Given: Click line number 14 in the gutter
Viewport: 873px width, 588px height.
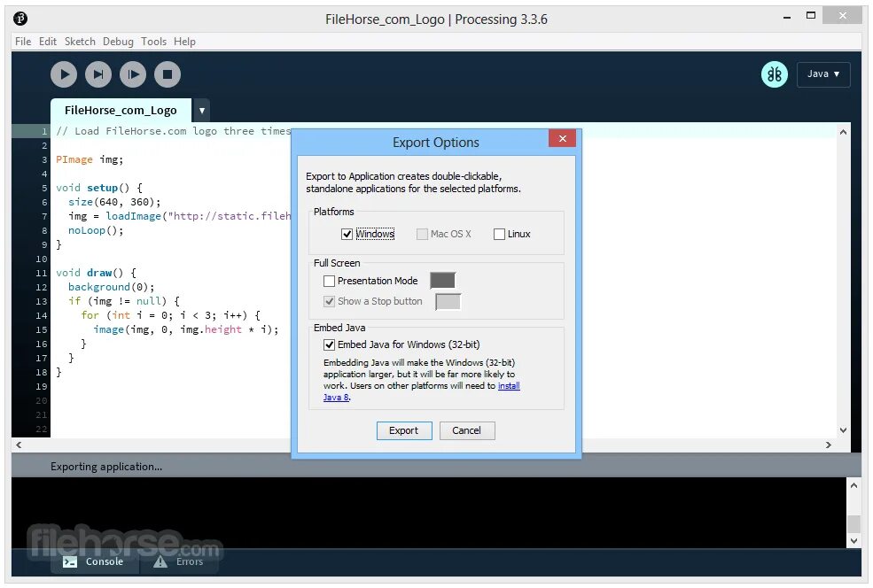Looking at the screenshot, I should (x=41, y=315).
